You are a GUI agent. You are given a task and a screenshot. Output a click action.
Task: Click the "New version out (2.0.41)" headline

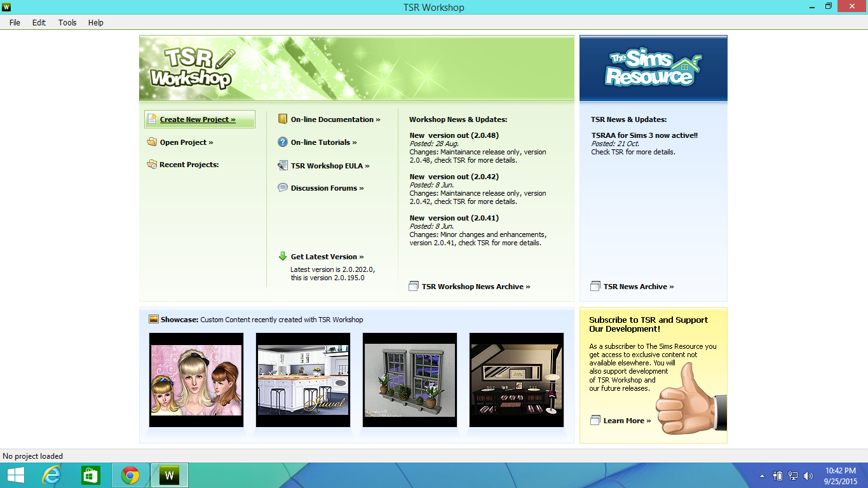click(x=454, y=218)
